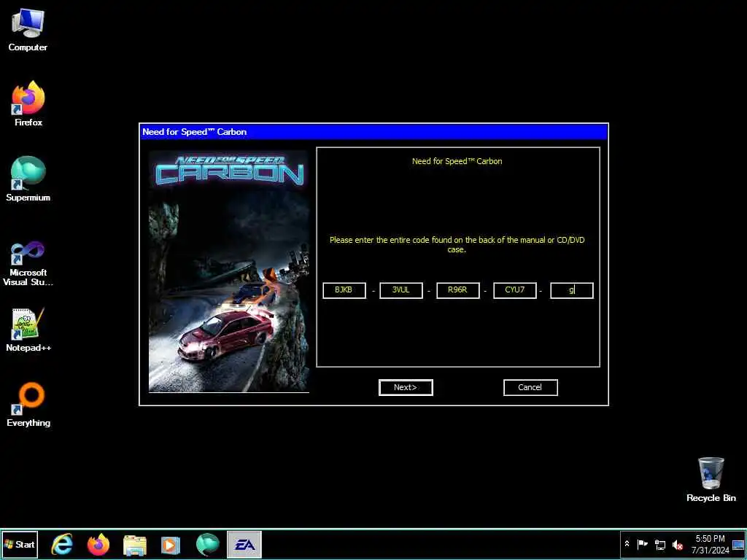Click the last code field containing g
Image resolution: width=747 pixels, height=560 pixels.
tap(572, 290)
